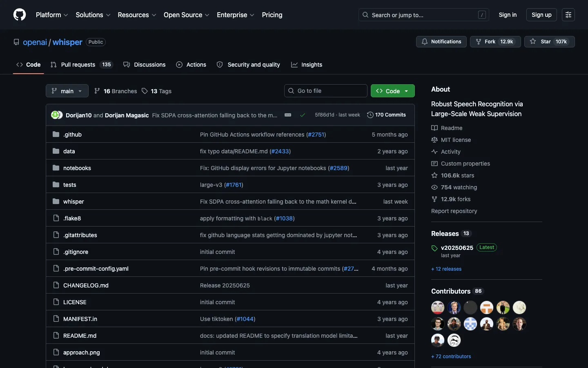Click the green commit status checkmark

coord(303,115)
